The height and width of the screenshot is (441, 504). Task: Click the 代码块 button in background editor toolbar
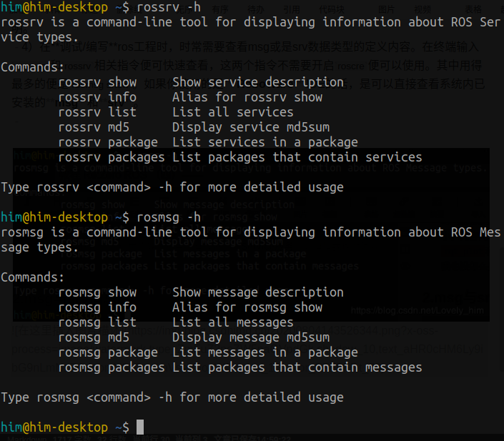click(x=332, y=9)
